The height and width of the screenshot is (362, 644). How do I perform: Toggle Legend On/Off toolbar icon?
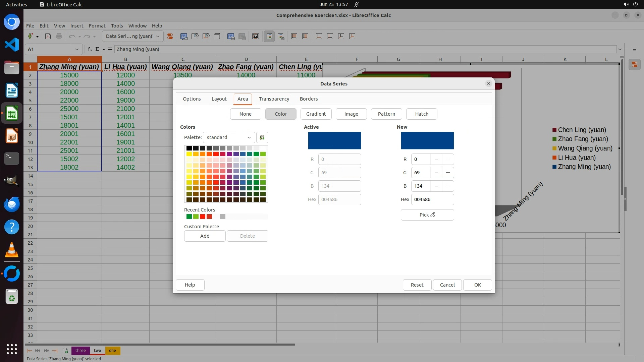(x=269, y=36)
